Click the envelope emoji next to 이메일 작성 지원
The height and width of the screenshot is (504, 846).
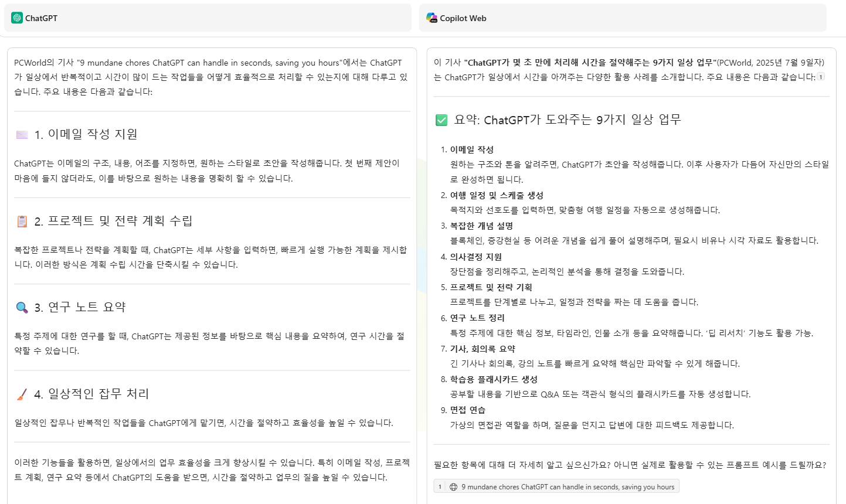point(22,135)
